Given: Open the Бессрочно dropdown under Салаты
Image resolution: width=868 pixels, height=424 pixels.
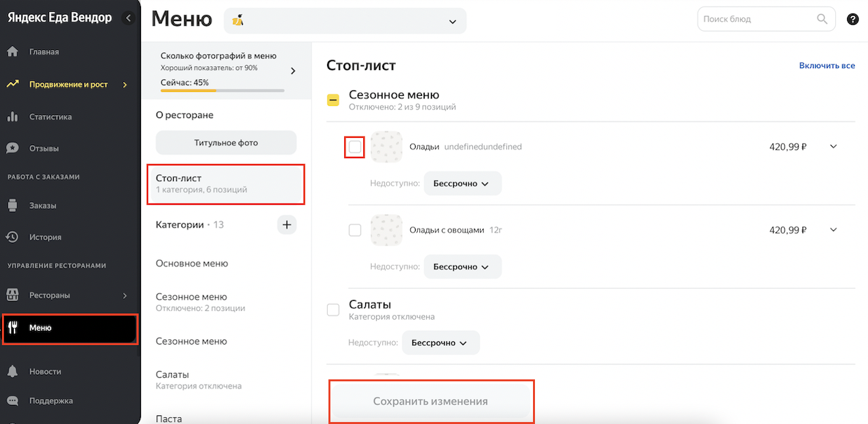Looking at the screenshot, I should click(441, 343).
